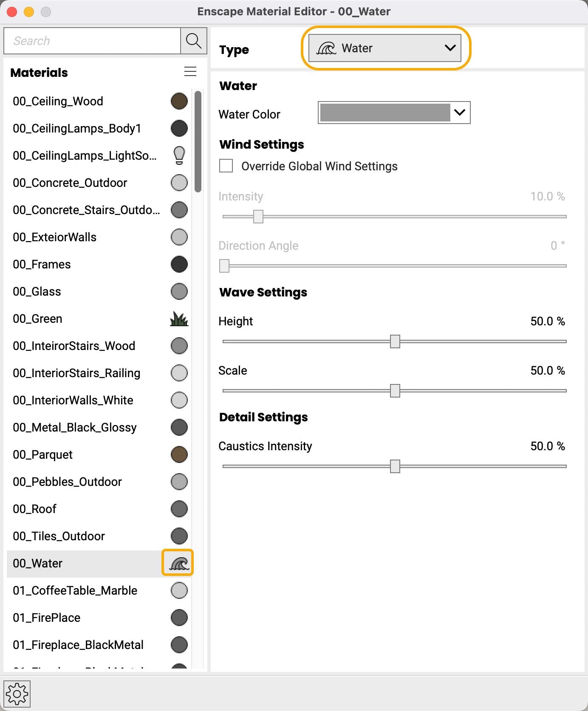Viewport: 588px width, 711px height.
Task: Click the search magnifier button
Action: [x=194, y=41]
